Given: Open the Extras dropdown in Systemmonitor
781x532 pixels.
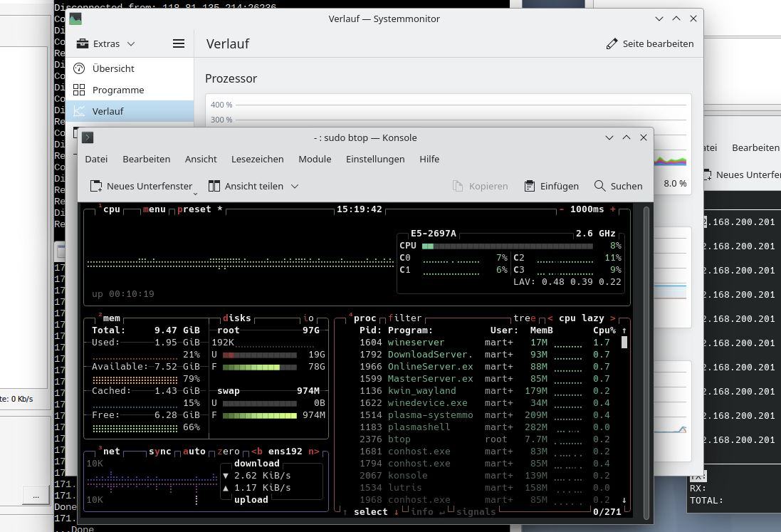Looking at the screenshot, I should pyautogui.click(x=105, y=44).
